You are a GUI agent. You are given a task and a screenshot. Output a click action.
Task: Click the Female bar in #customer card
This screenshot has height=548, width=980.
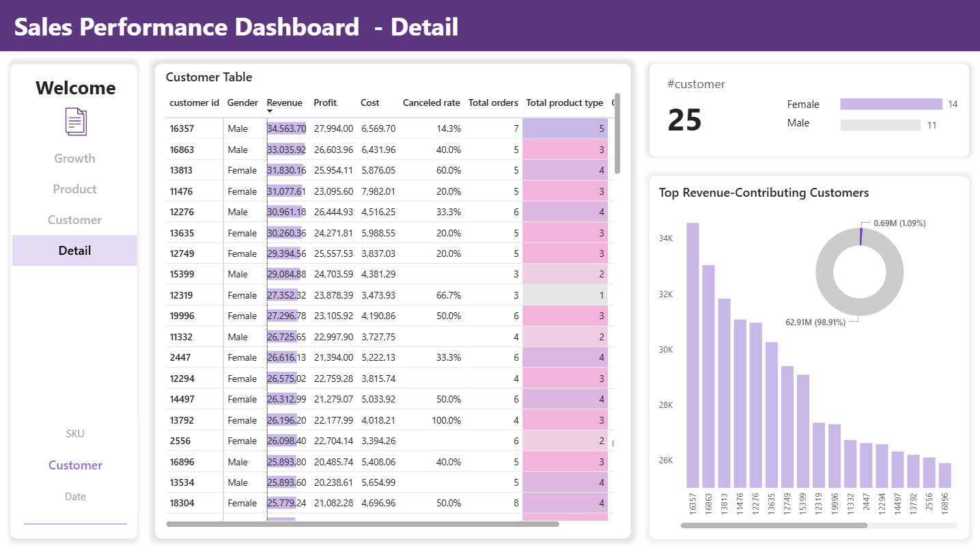pos(891,105)
